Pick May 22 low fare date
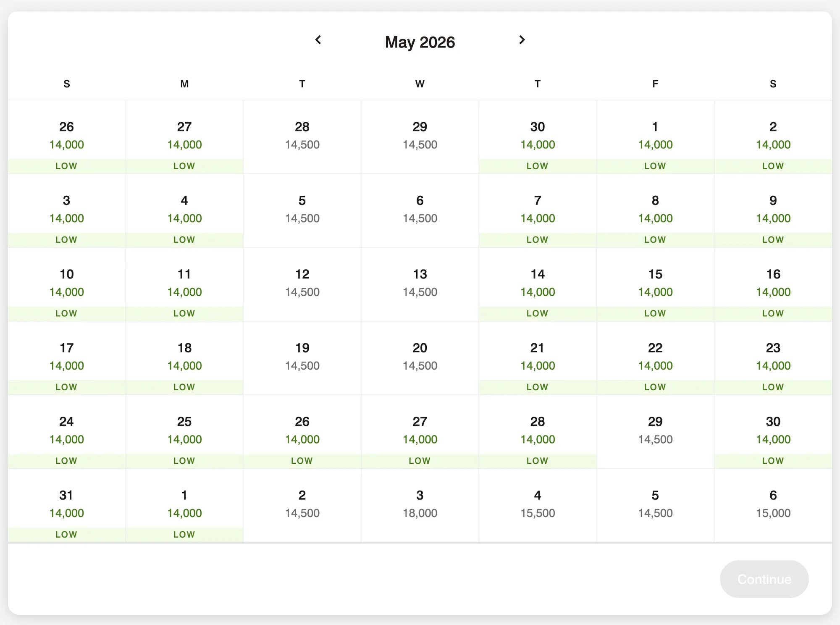This screenshot has height=625, width=840. (655, 358)
